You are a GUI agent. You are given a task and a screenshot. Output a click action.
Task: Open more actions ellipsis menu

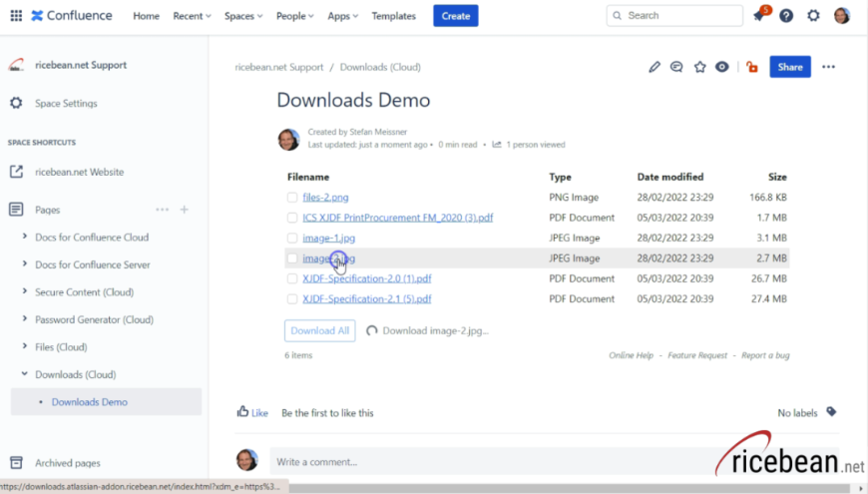(828, 67)
